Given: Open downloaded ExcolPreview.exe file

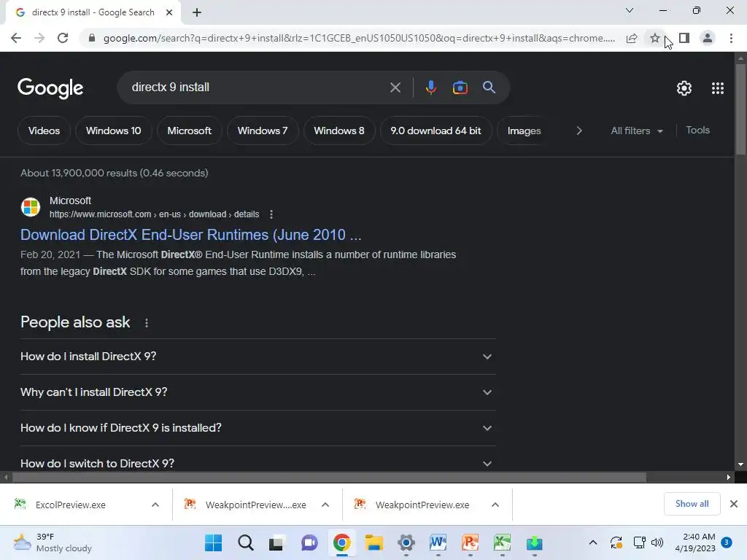Looking at the screenshot, I should tap(70, 505).
